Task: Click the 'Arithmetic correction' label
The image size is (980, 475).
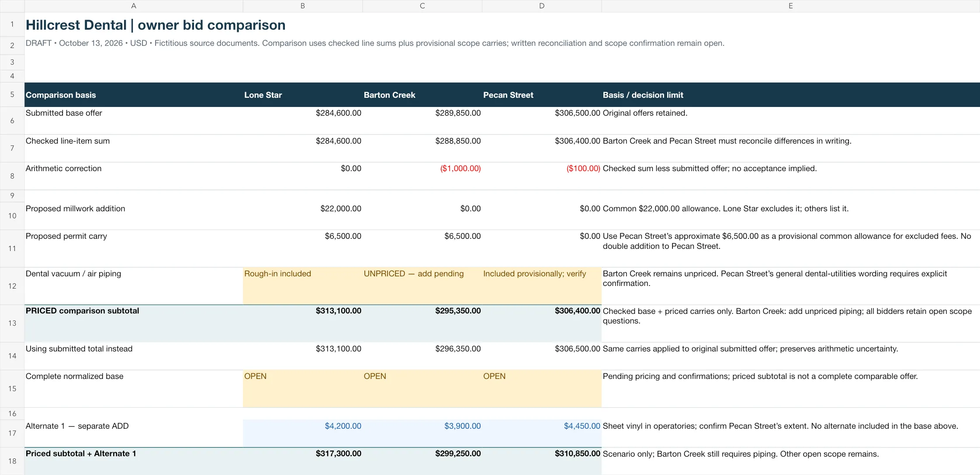Action: pos(63,169)
